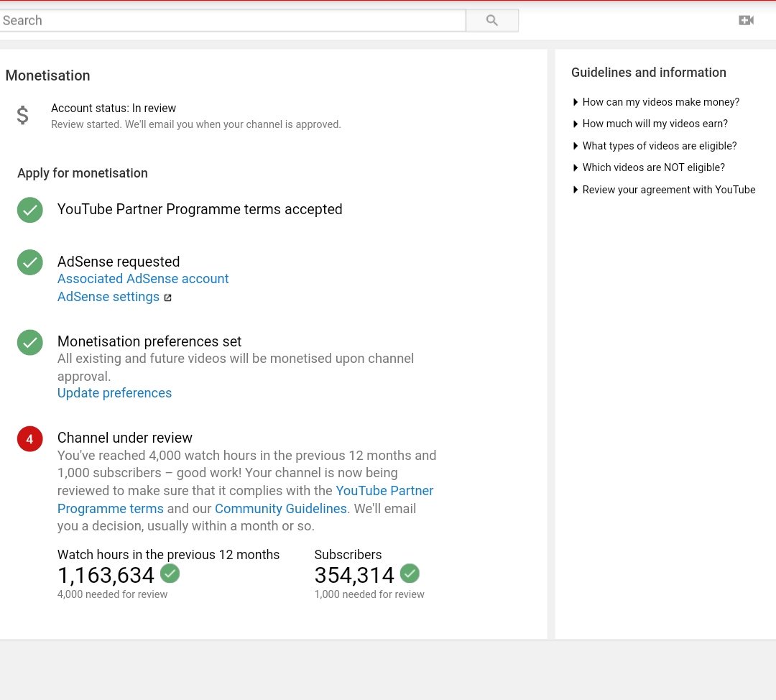
Task: Click green checkmark next to watch hours count
Action: point(170,574)
